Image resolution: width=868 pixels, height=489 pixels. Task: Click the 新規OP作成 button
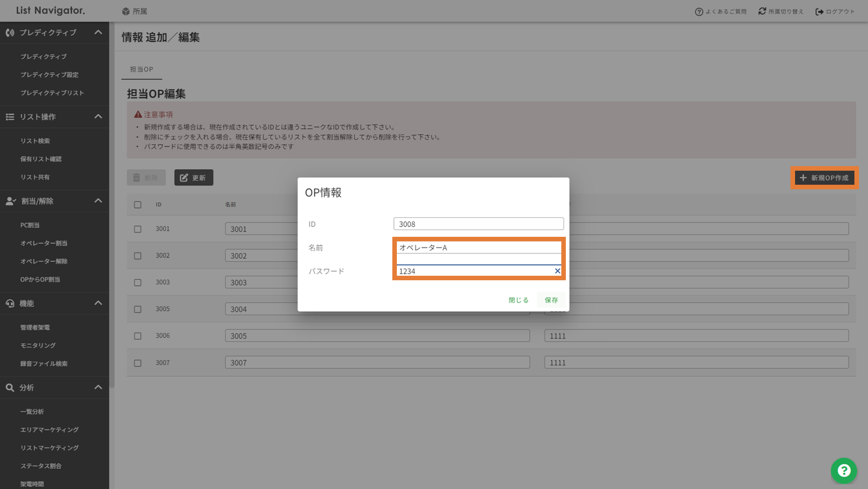(824, 177)
